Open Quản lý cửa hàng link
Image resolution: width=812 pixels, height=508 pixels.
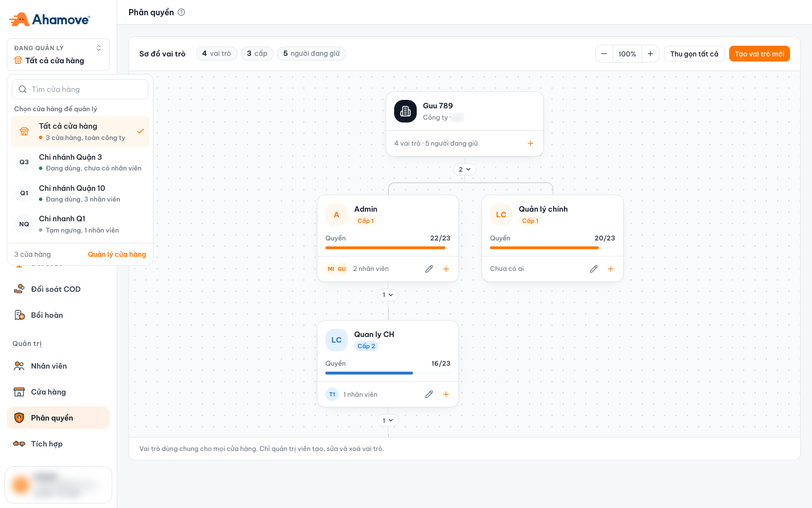(x=117, y=255)
